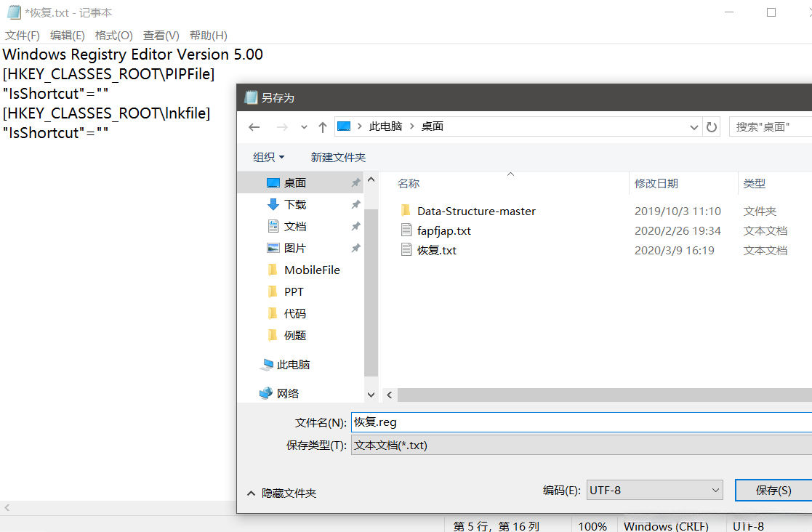
Task: Click the Notepad title bar icon
Action: pos(14,12)
